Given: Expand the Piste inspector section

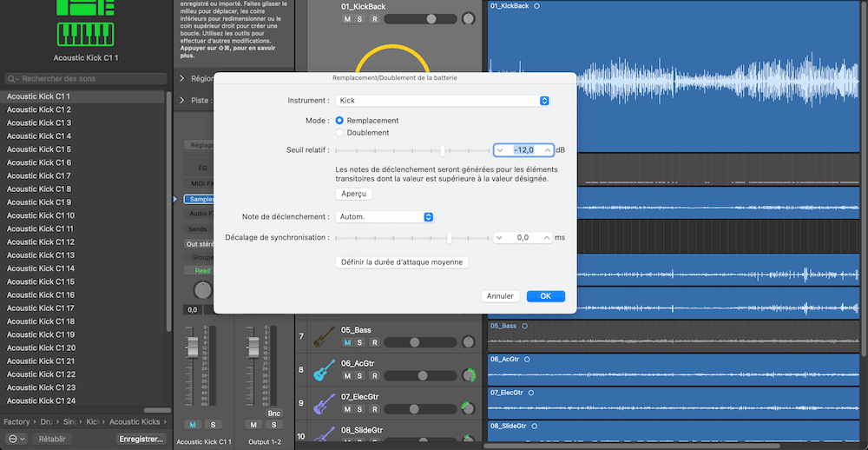Looking at the screenshot, I should point(181,100).
